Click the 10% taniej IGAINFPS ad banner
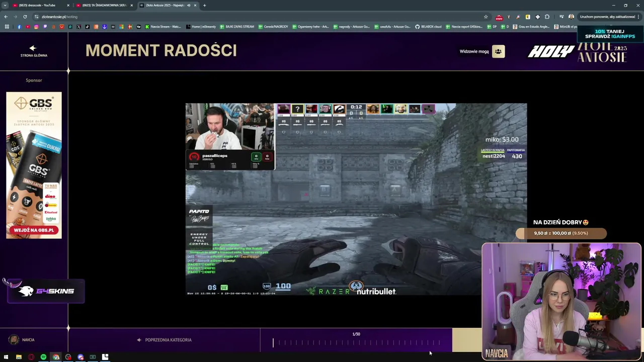644x362 pixels. (x=610, y=34)
